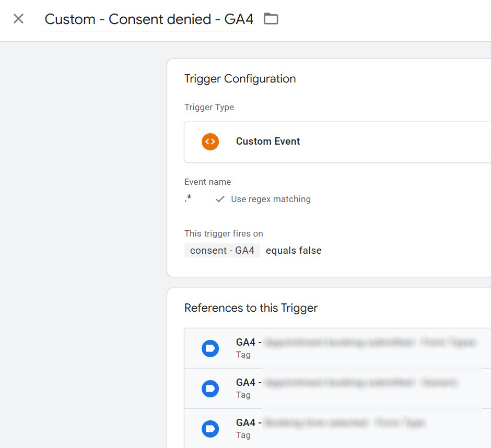Click the orange Custom Event type icon
This screenshot has height=448, width=491.
[210, 142]
